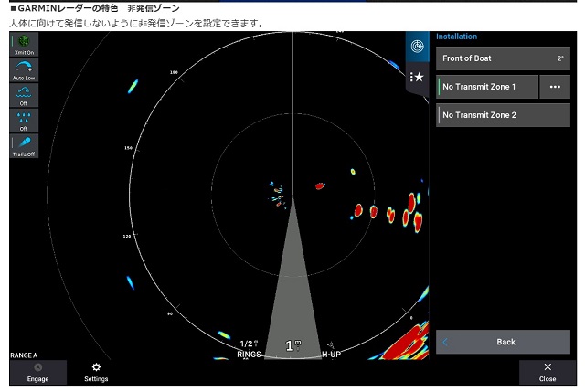Adjust the Auto Low gain control
The image size is (585, 392).
pyautogui.click(x=24, y=70)
